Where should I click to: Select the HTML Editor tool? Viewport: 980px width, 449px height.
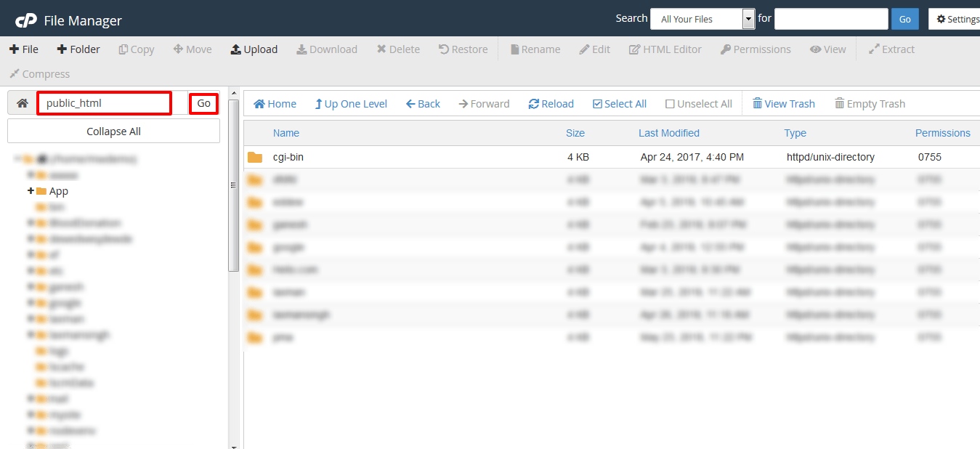665,49
